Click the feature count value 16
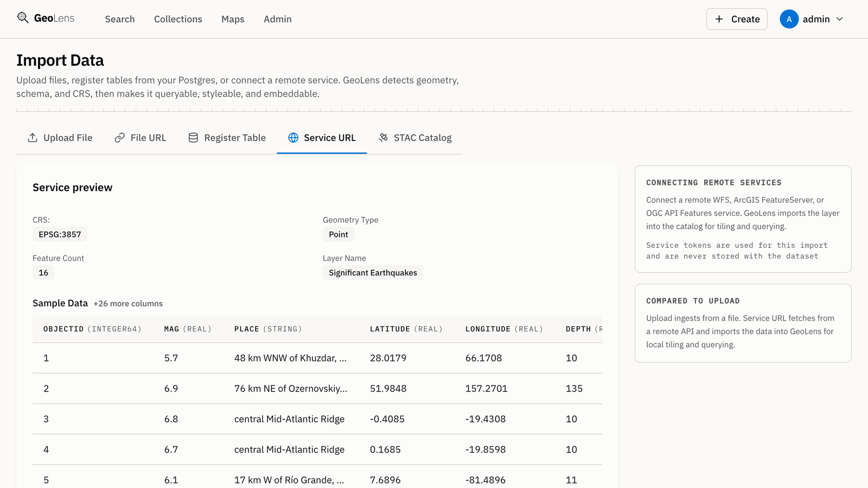The height and width of the screenshot is (488, 868). tap(43, 273)
